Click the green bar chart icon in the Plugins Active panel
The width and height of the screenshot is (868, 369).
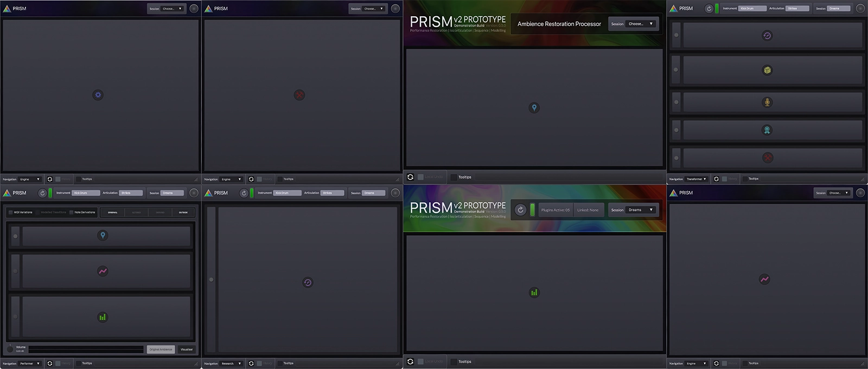click(x=534, y=293)
